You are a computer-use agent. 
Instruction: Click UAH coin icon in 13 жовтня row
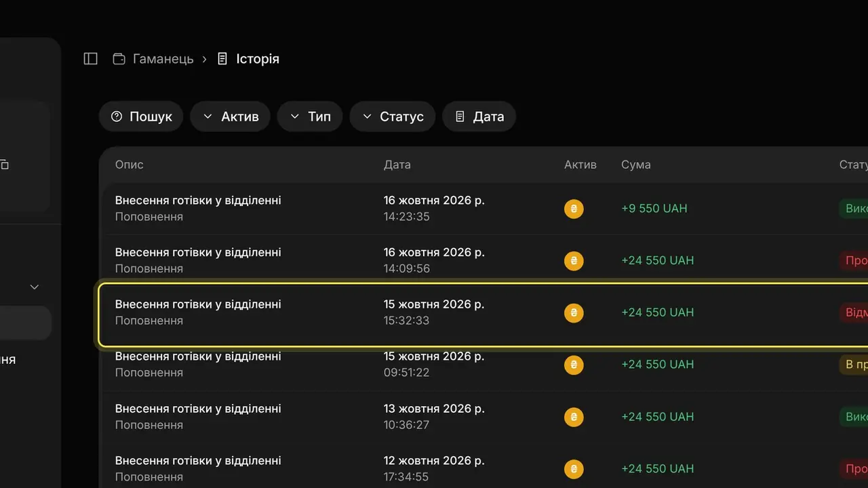(574, 417)
